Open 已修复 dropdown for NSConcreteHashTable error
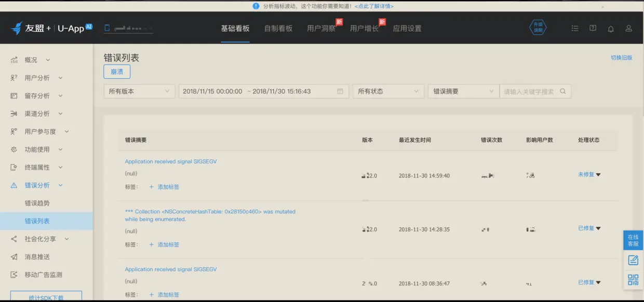 (589, 228)
